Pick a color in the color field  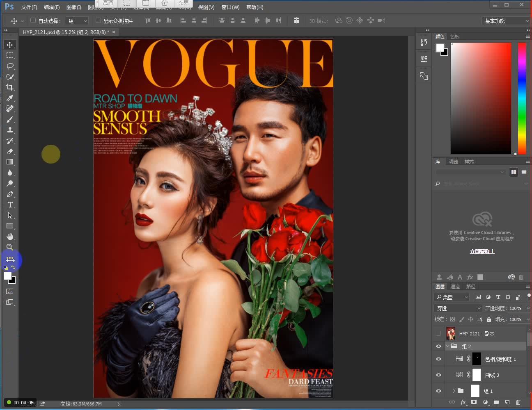pyautogui.click(x=481, y=98)
